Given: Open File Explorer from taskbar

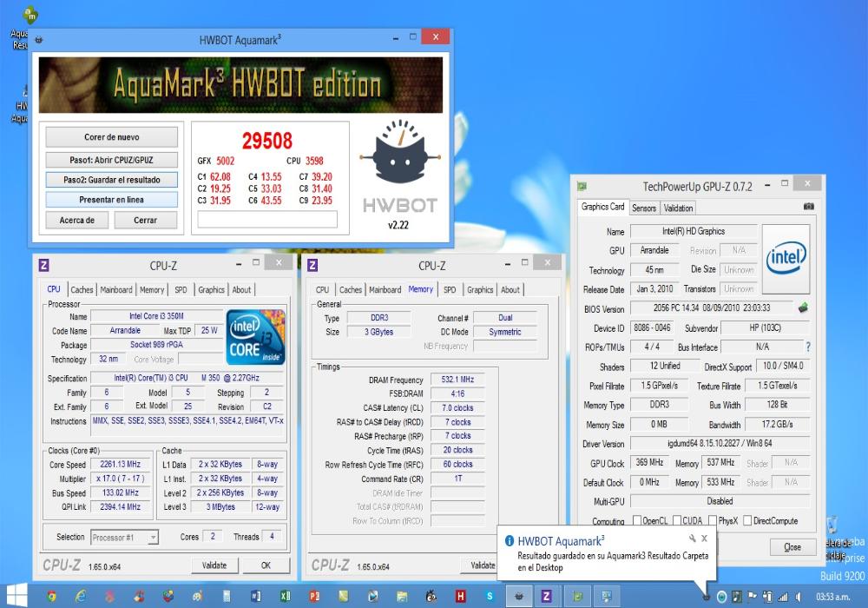Looking at the screenshot, I should [402, 596].
